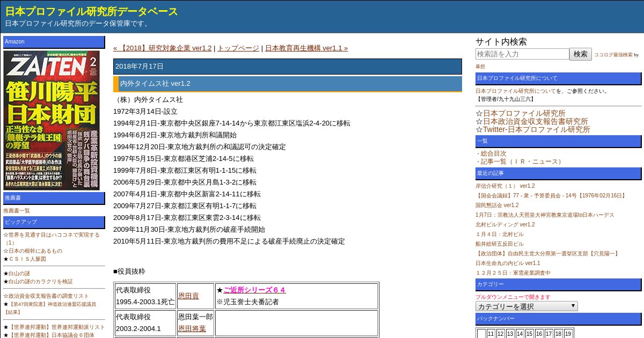Open recent article 北村ビルディング ver1.2
Image resolution: width=644 pixels, height=338 pixels.
[x=505, y=225]
